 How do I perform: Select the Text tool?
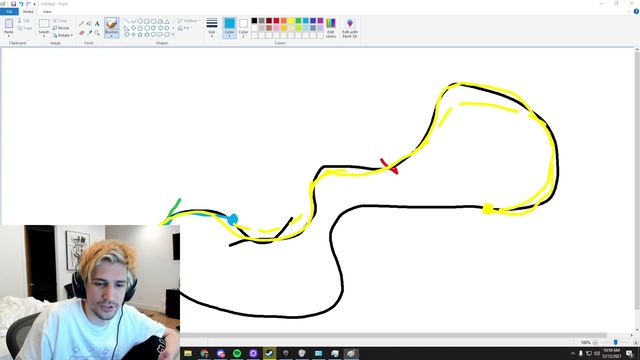click(97, 24)
